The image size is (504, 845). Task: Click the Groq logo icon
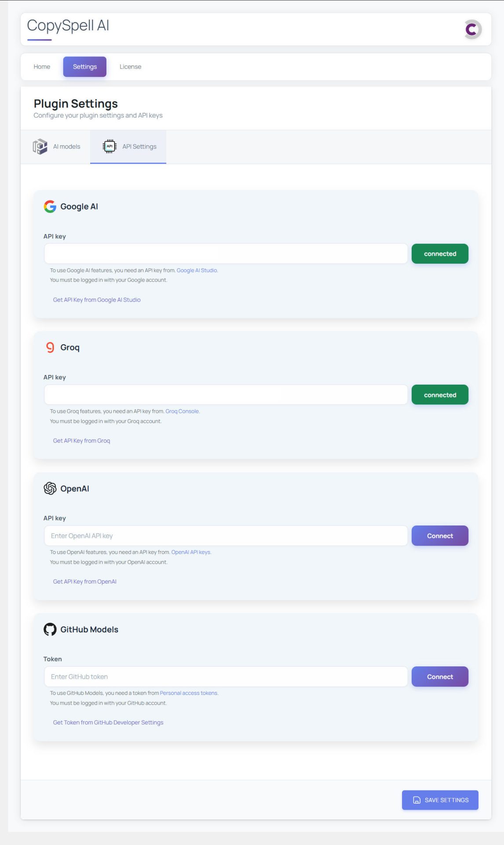point(50,347)
